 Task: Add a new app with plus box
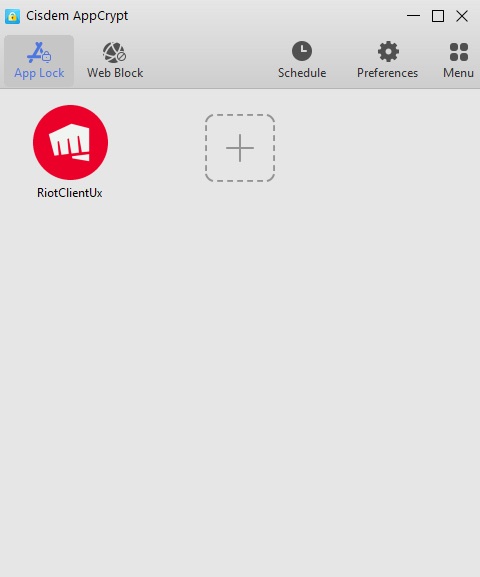(x=240, y=148)
